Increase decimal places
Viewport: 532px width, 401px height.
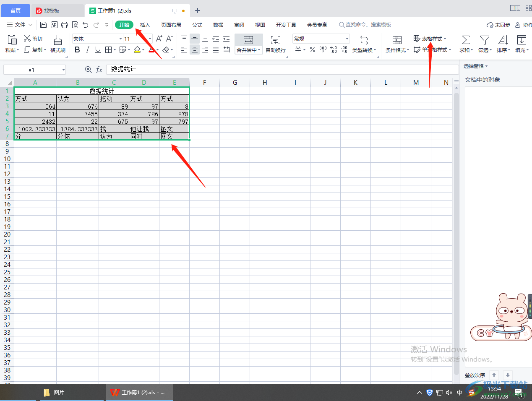tap(334, 49)
